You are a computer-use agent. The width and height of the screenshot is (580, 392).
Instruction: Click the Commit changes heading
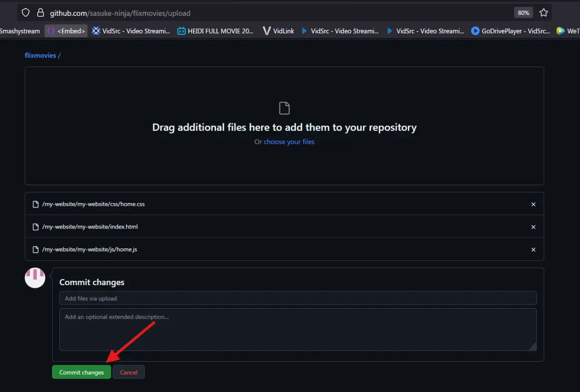pyautogui.click(x=92, y=282)
